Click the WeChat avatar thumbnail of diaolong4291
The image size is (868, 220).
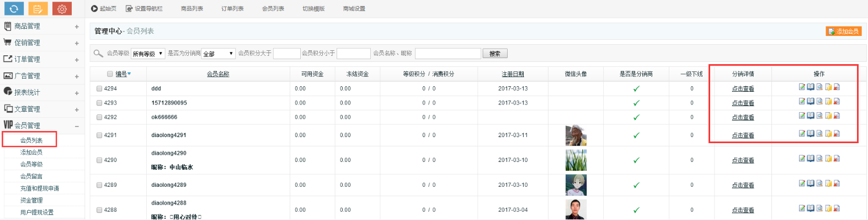pos(576,135)
